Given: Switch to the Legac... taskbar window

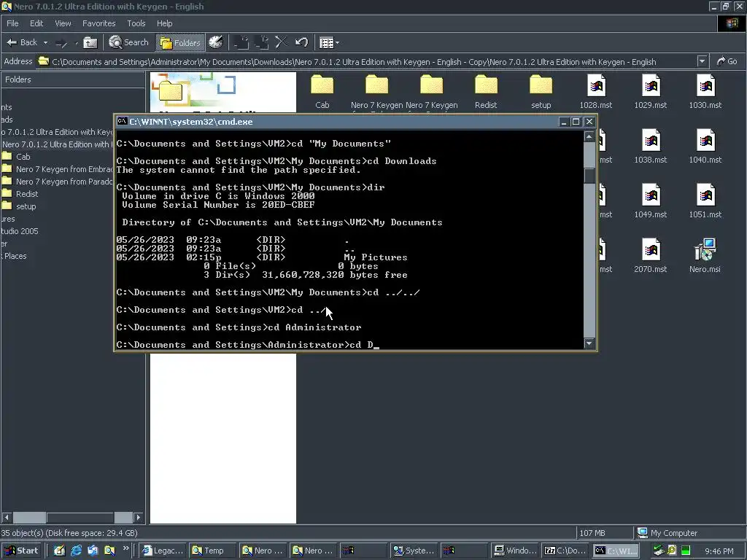Looking at the screenshot, I should [x=162, y=551].
